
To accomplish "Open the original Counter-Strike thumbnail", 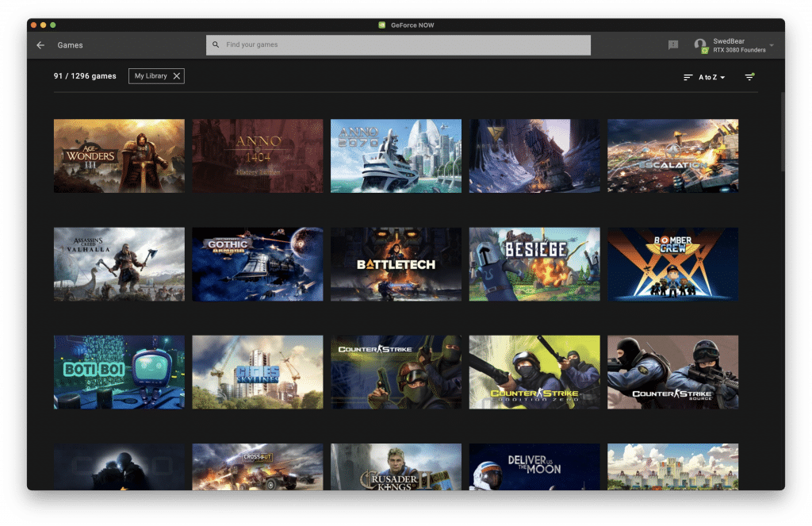I will (x=396, y=372).
